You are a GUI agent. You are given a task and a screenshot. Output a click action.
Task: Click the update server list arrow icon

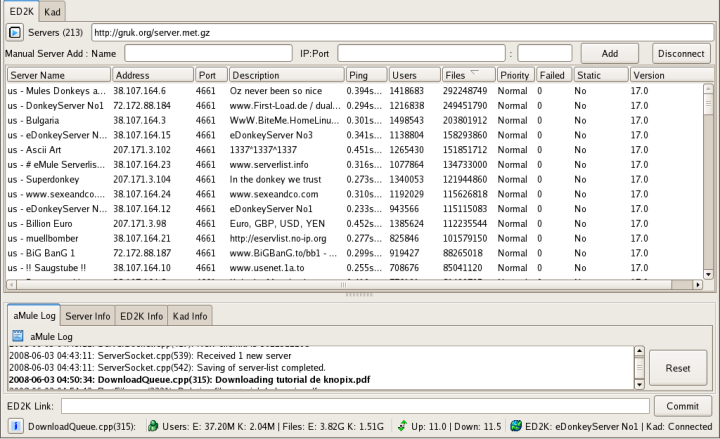click(x=16, y=33)
